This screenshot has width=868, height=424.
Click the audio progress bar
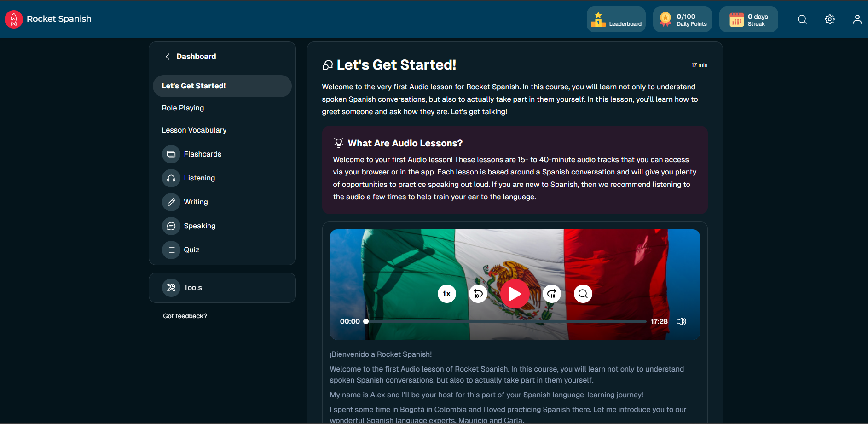click(x=506, y=321)
